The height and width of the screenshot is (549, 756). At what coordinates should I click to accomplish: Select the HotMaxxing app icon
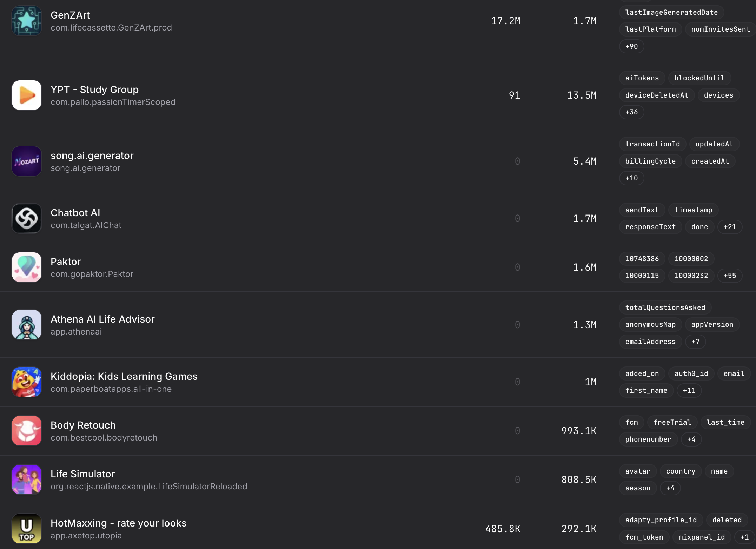(27, 529)
